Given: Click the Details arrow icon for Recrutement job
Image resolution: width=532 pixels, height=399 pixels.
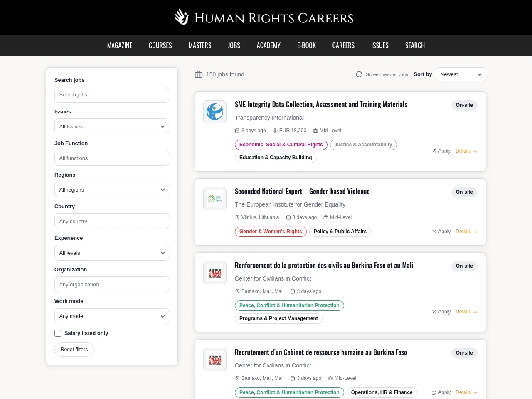Looking at the screenshot, I should [x=475, y=393].
